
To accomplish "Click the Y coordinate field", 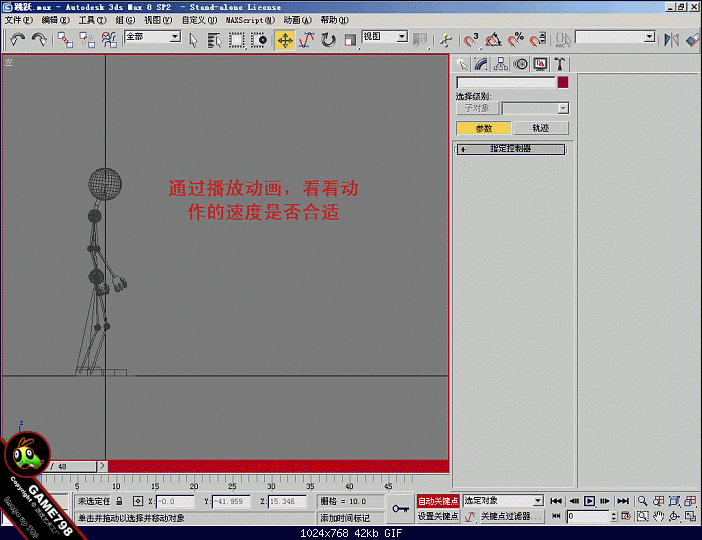I will pyautogui.click(x=231, y=501).
